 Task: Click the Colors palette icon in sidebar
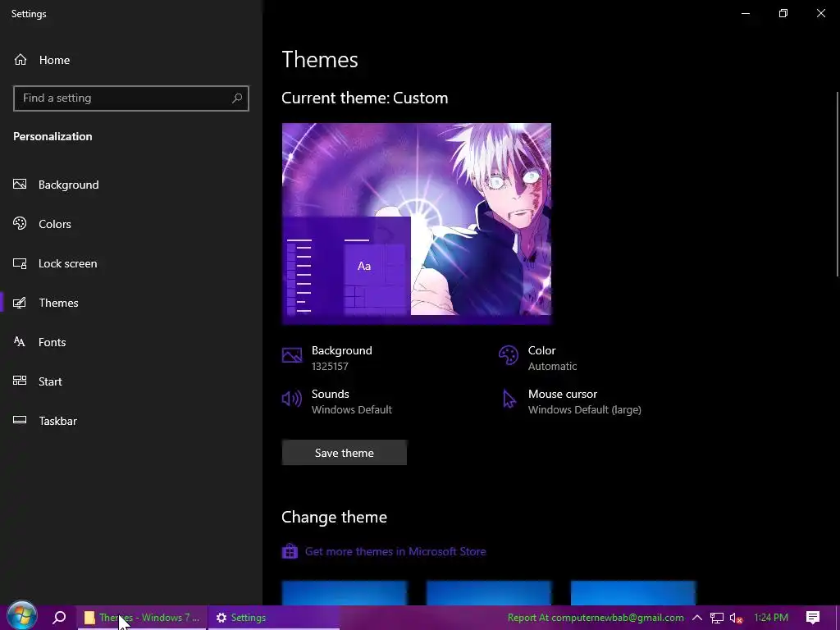20,223
